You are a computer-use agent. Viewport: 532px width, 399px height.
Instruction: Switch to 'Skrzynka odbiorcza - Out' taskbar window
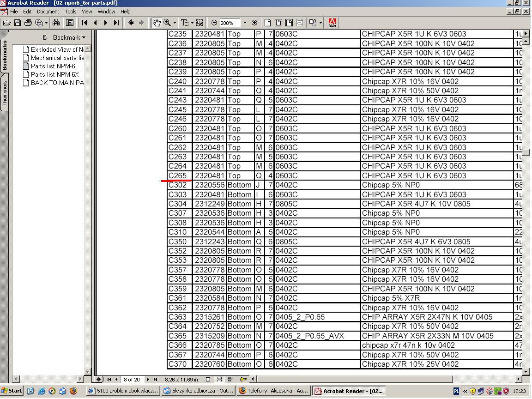coord(199,391)
